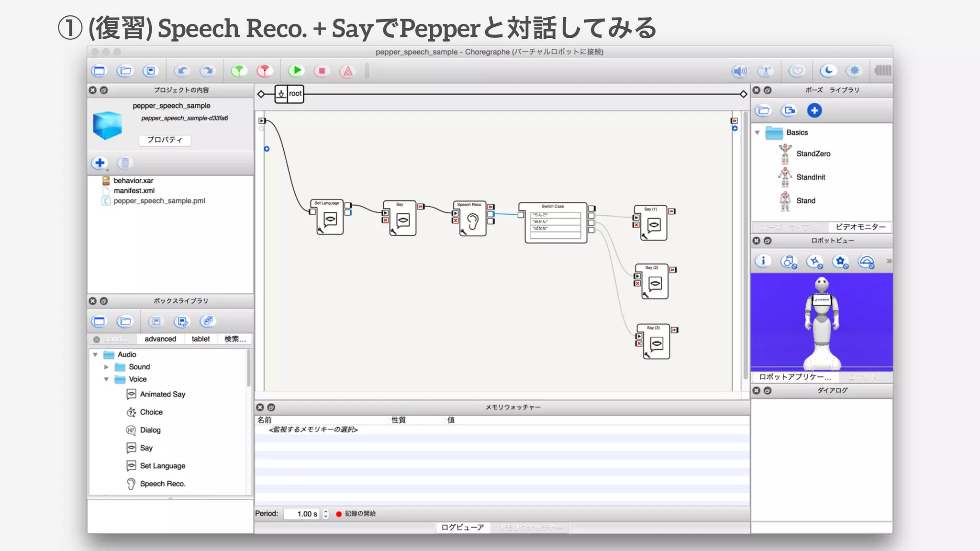Viewport: 980px width, 551px height.
Task: Open the プロパティ button
Action: point(165,140)
